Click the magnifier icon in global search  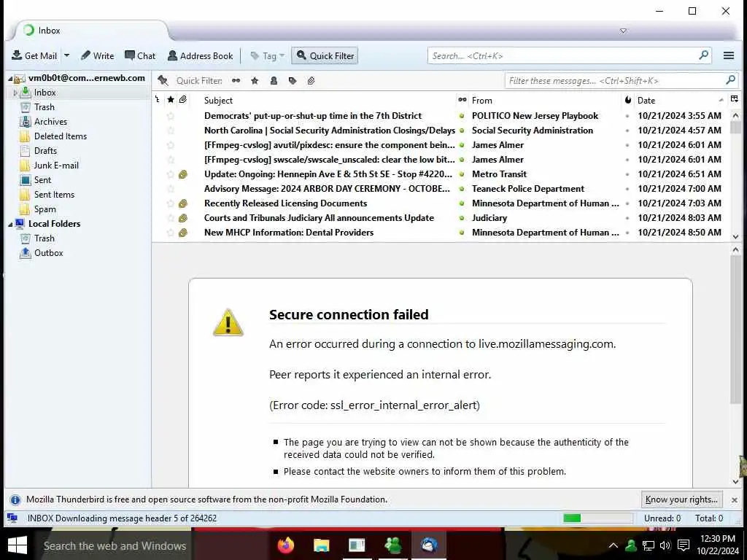point(703,55)
